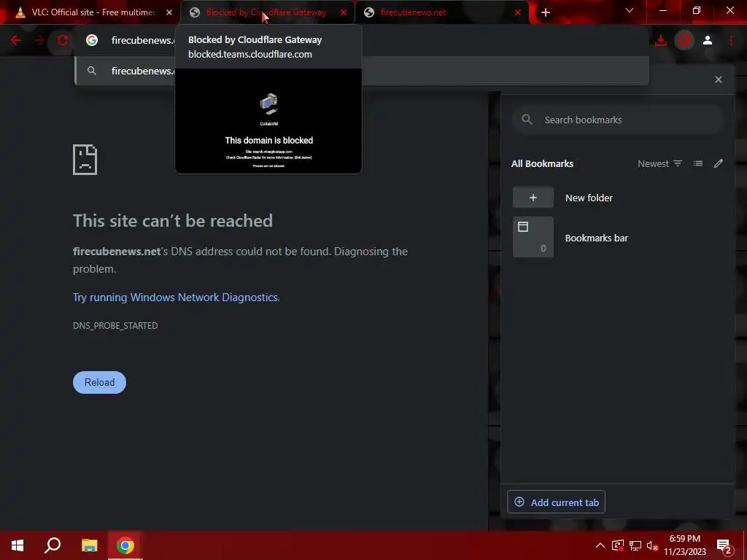Image resolution: width=747 pixels, height=560 pixels.
Task: Open File Explorer from taskbar
Action: click(89, 545)
